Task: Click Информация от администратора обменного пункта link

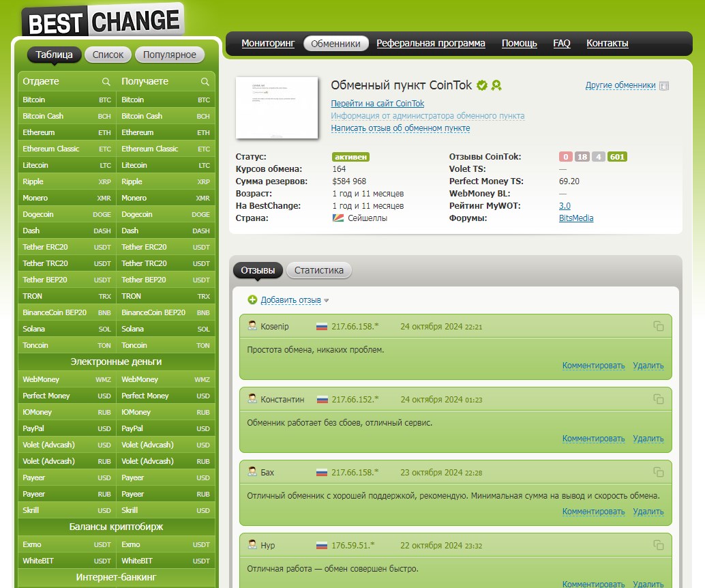Action: (x=427, y=115)
